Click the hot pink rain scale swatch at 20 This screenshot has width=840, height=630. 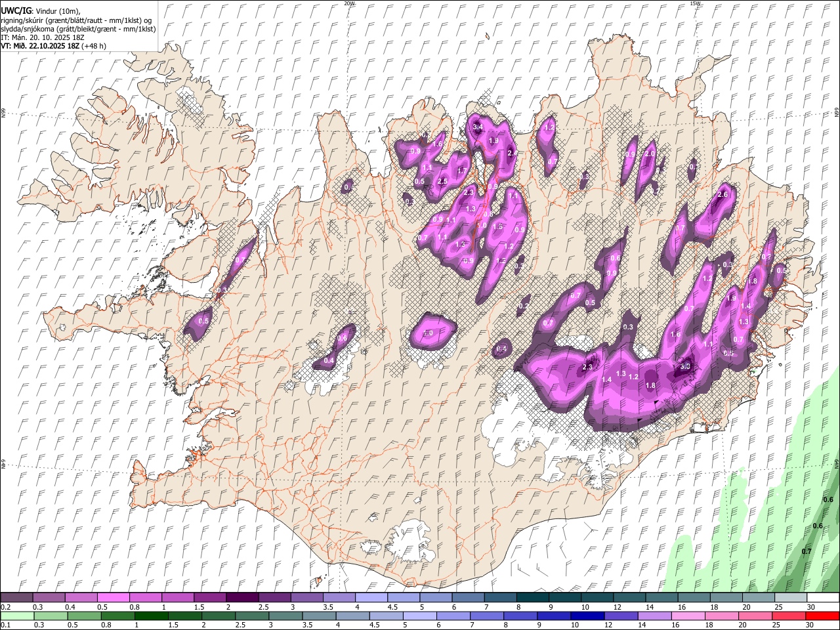[x=755, y=616]
